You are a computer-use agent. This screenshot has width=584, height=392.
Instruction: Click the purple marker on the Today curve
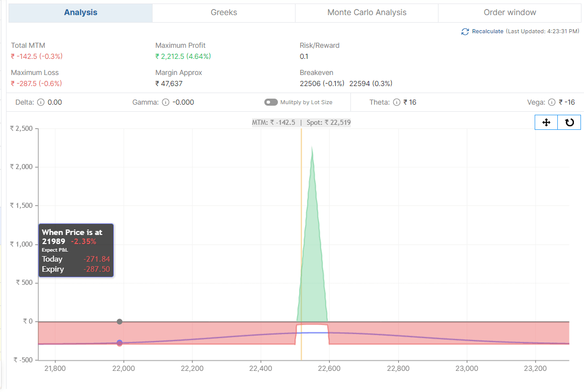[119, 343]
